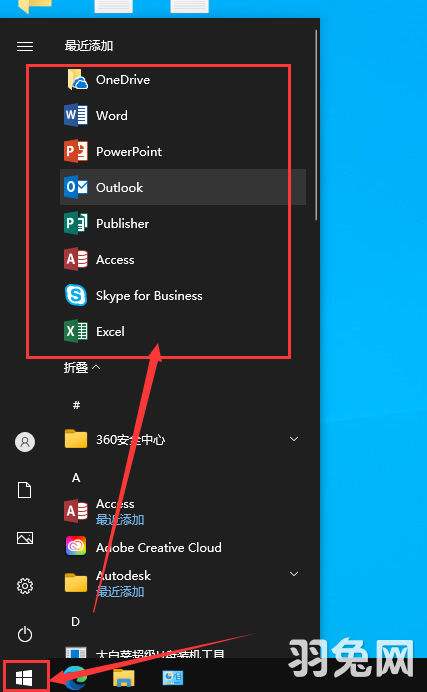Expand the 360安全中心 folder chevron
Image resolution: width=427 pixels, height=692 pixels.
pyautogui.click(x=294, y=439)
